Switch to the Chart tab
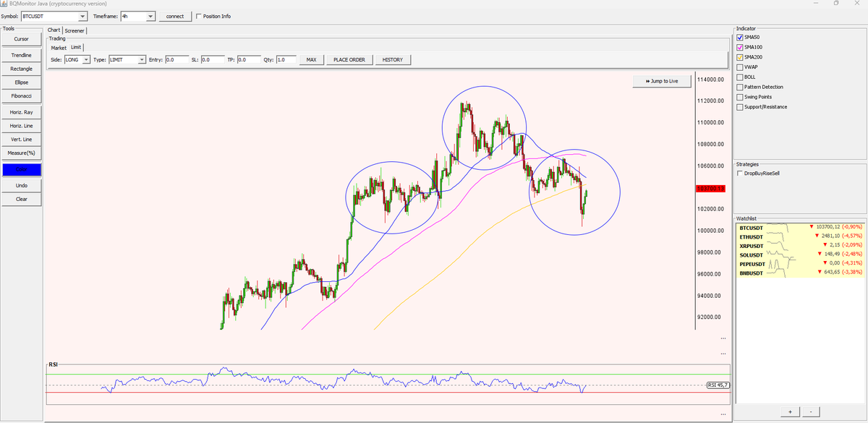 point(54,30)
